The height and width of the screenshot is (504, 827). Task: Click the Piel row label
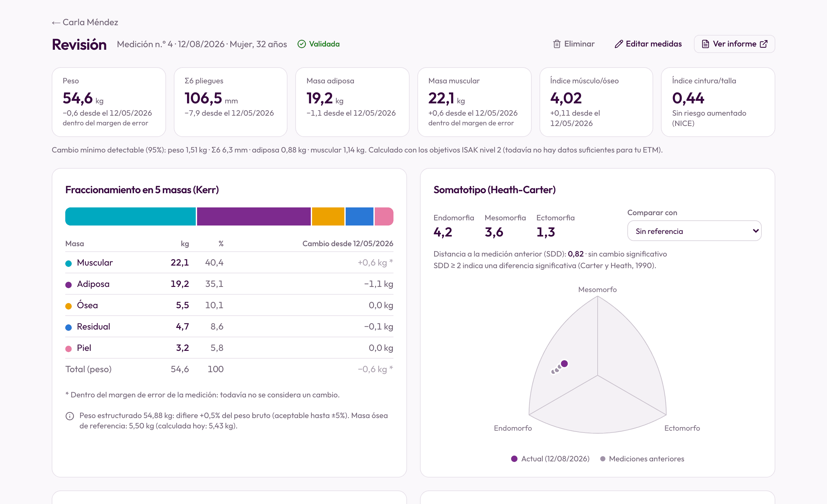(84, 348)
